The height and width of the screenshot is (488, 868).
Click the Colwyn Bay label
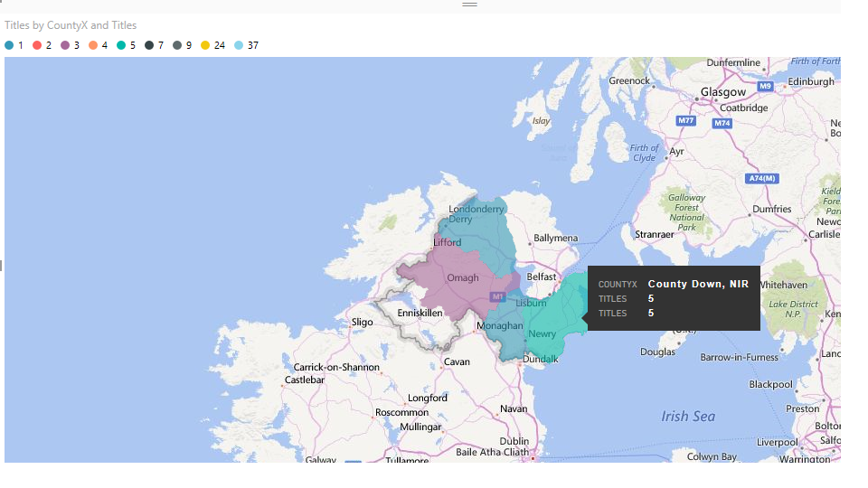712,457
